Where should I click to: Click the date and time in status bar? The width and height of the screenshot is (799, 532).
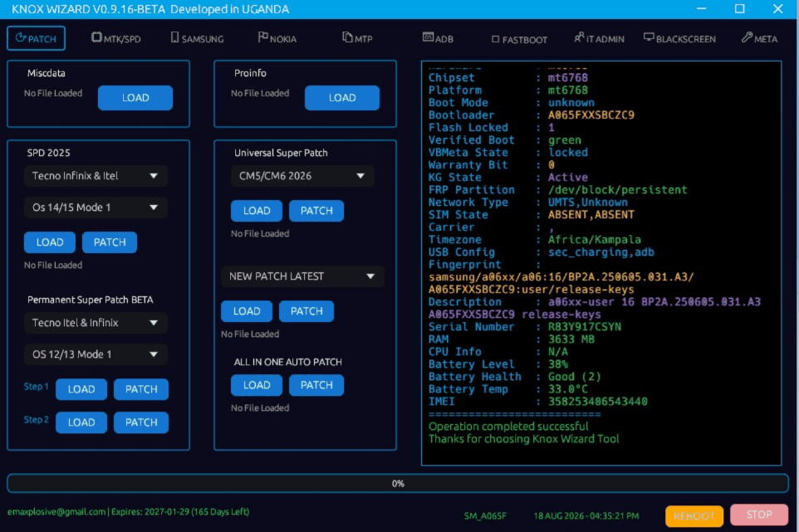(x=586, y=515)
